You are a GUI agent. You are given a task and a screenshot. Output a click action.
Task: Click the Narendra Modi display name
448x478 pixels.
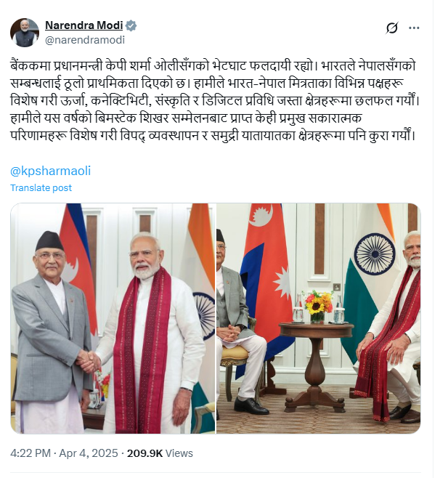click(84, 25)
